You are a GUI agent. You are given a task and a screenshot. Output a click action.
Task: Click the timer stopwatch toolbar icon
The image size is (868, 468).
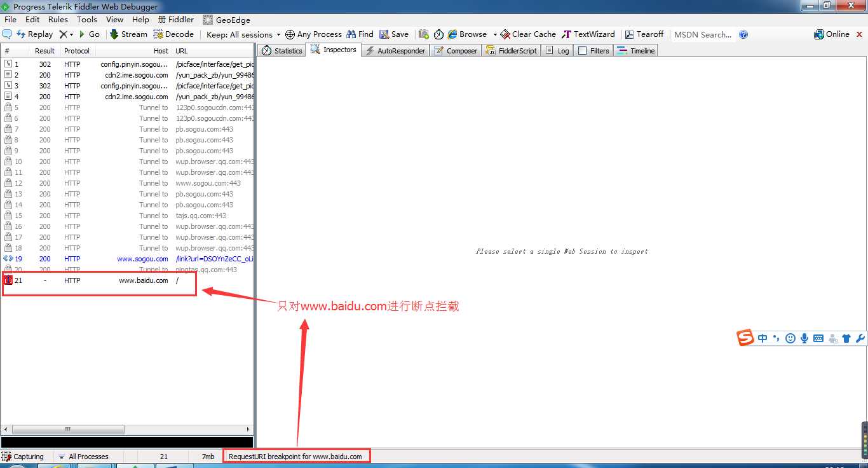coord(438,34)
